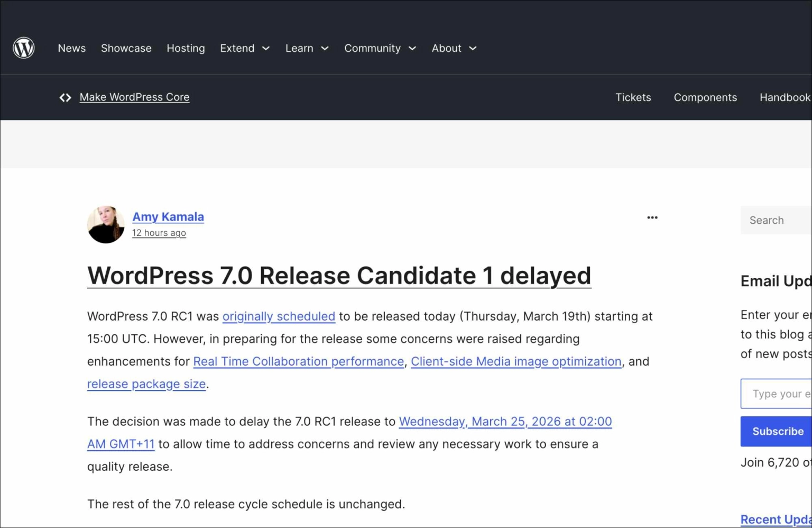This screenshot has width=812, height=528.
Task: Click the 'Join 6,720' subscriber count text
Action: (x=770, y=462)
